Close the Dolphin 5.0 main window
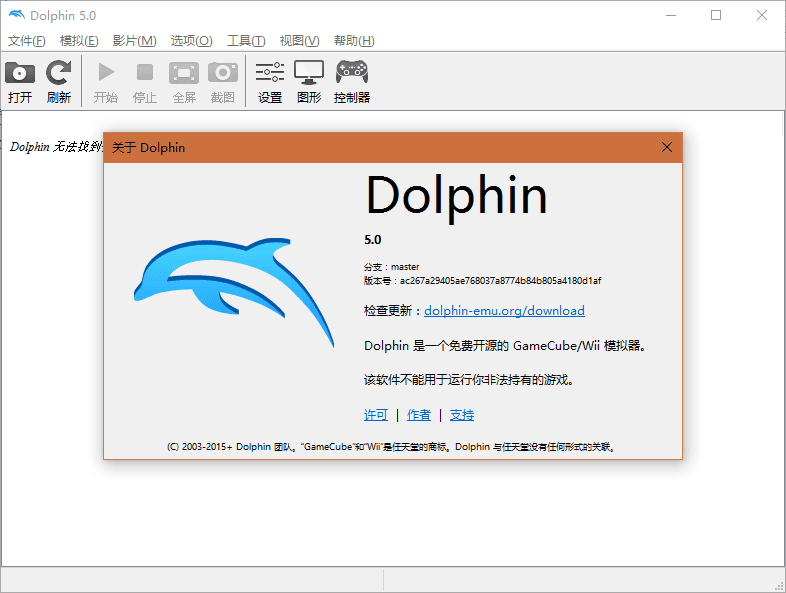Viewport: 786px width, 593px height. (762, 15)
